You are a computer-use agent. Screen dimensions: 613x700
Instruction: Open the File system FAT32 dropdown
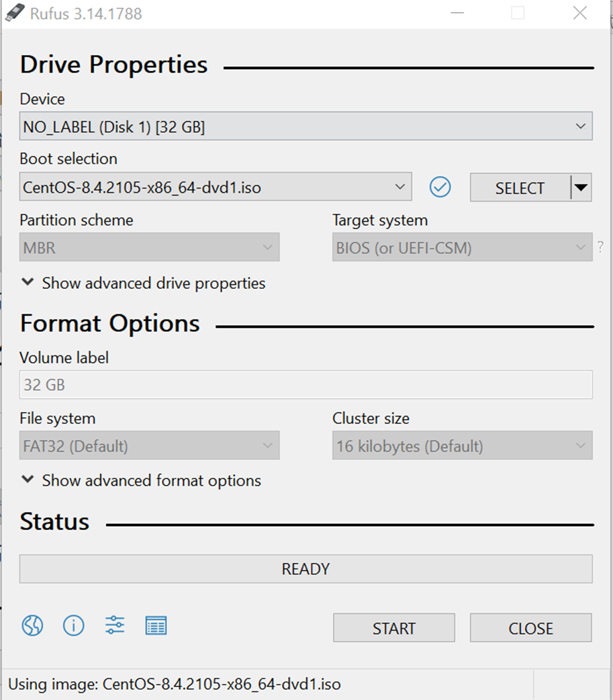click(150, 445)
